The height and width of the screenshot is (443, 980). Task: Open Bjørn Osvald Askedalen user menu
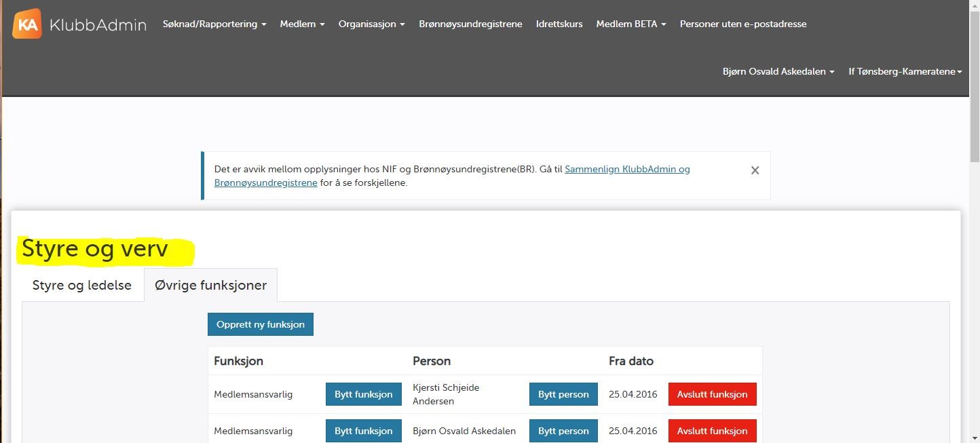click(778, 71)
